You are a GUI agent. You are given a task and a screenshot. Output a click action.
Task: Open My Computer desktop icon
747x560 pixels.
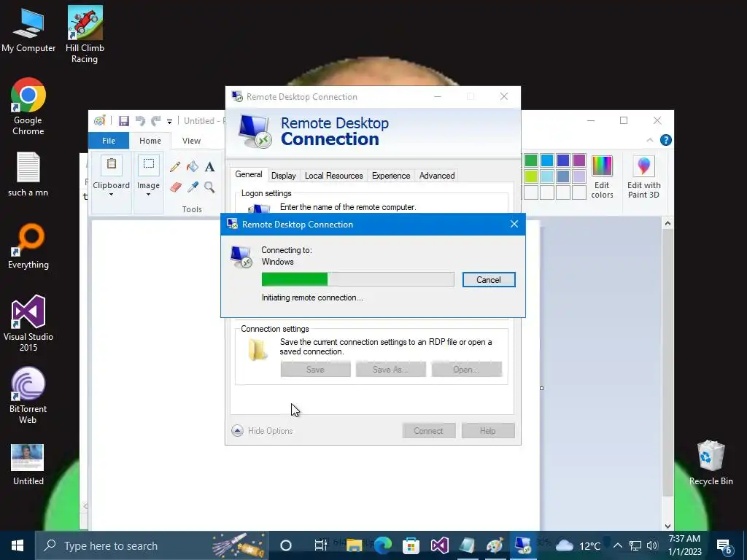coord(28,29)
